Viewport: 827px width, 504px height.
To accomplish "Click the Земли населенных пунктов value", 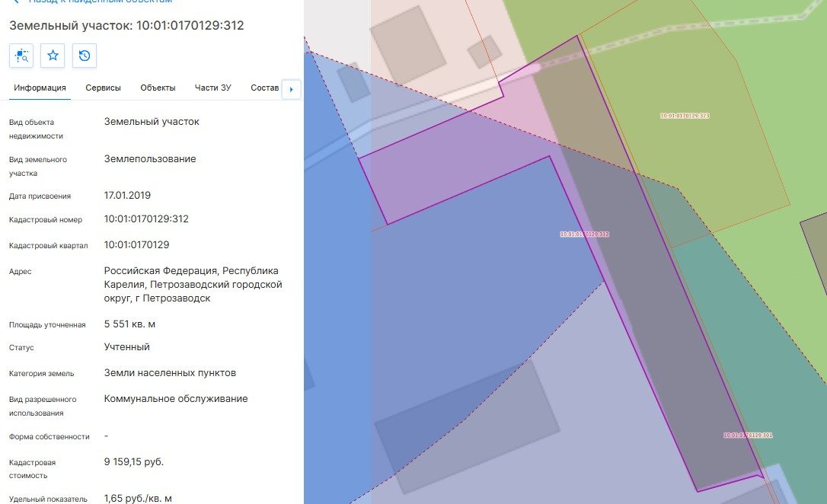I will [x=170, y=373].
